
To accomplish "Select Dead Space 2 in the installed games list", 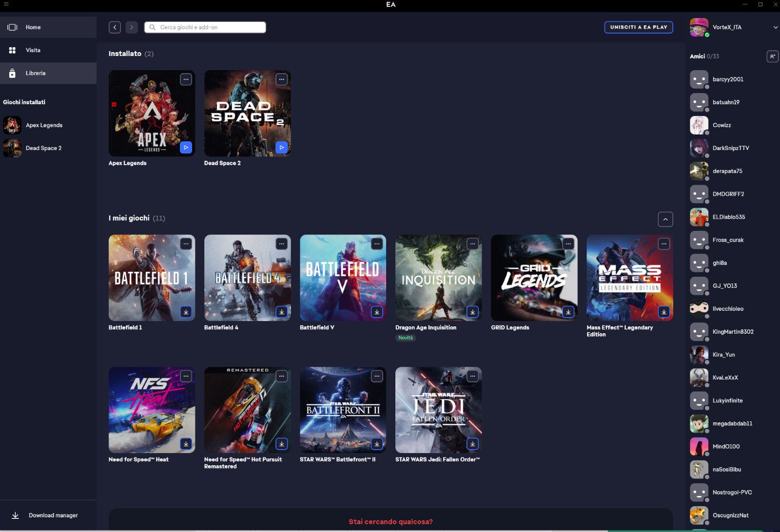I will point(43,148).
